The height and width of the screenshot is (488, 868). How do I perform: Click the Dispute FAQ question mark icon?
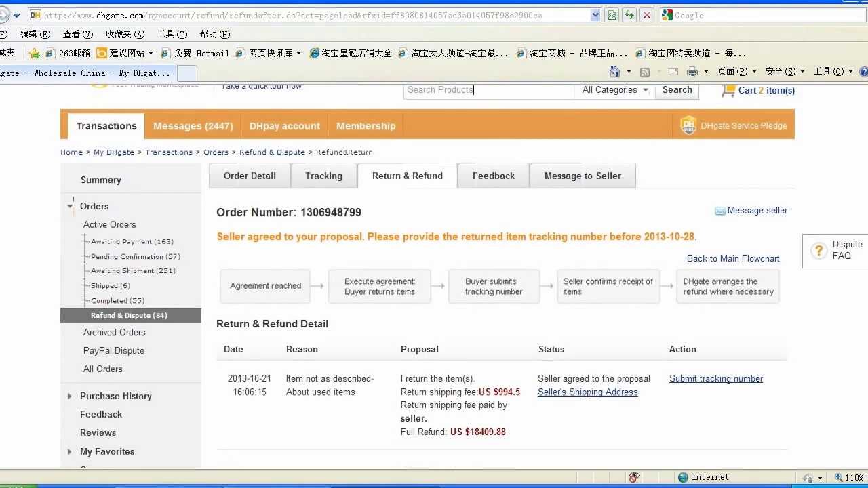click(818, 250)
